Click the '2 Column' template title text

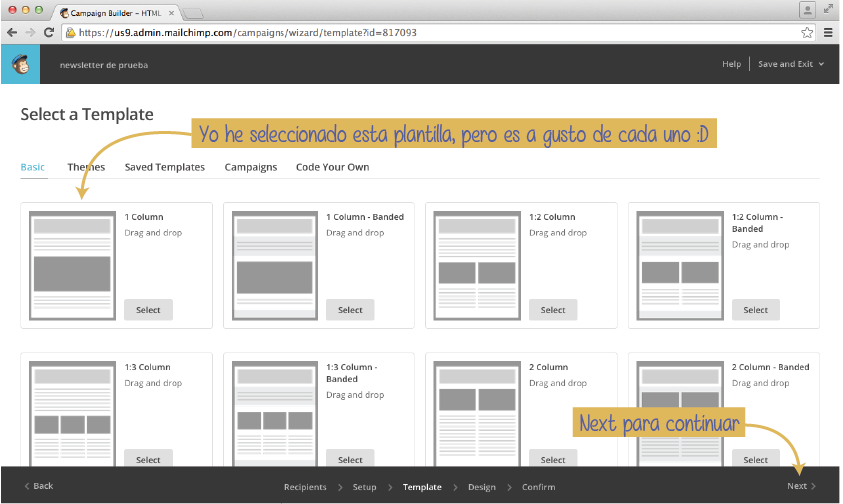(548, 367)
